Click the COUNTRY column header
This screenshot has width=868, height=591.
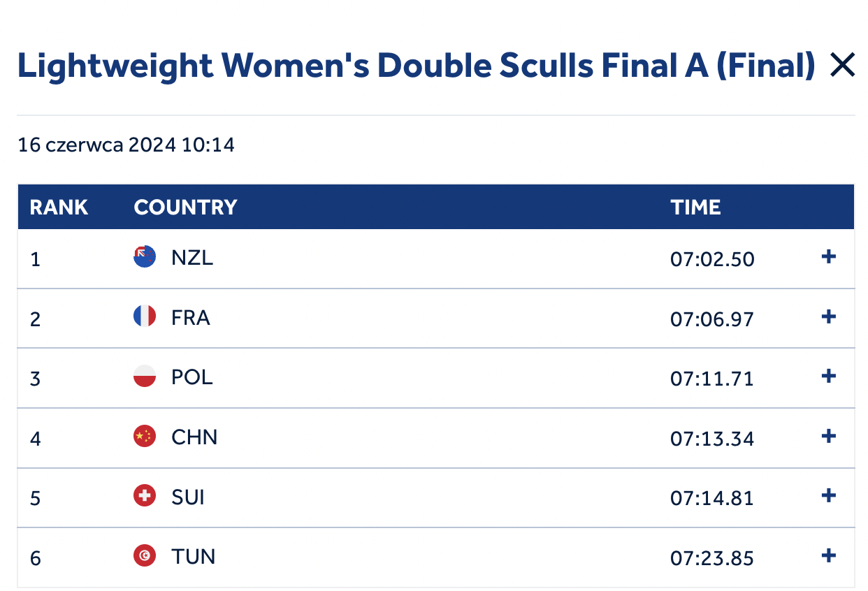click(185, 207)
